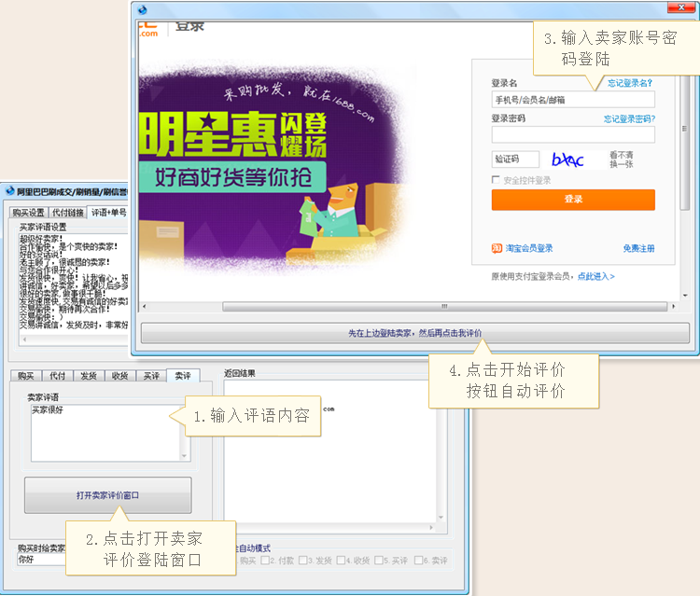
Task: Focus the 登录名 username input field
Action: (573, 100)
